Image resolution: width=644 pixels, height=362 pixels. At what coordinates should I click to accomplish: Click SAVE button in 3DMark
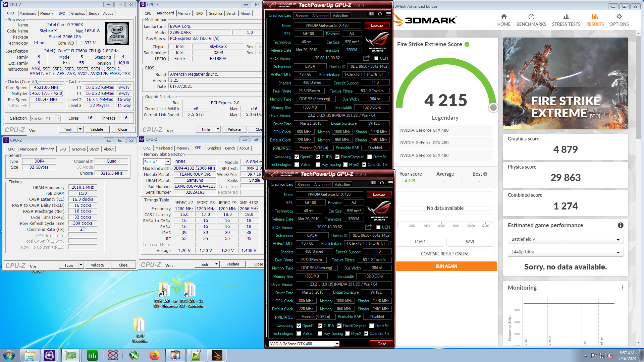470,242
